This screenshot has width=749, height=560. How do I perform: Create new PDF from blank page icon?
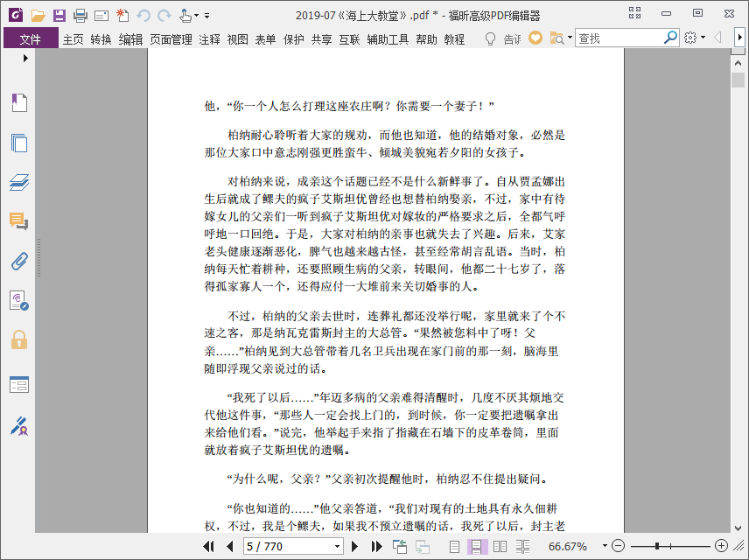coord(122,16)
